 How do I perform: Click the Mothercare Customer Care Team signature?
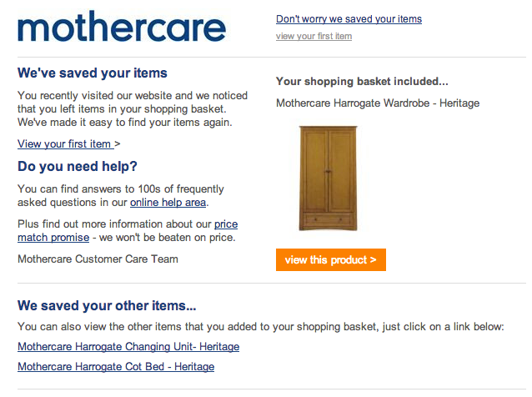pos(98,259)
